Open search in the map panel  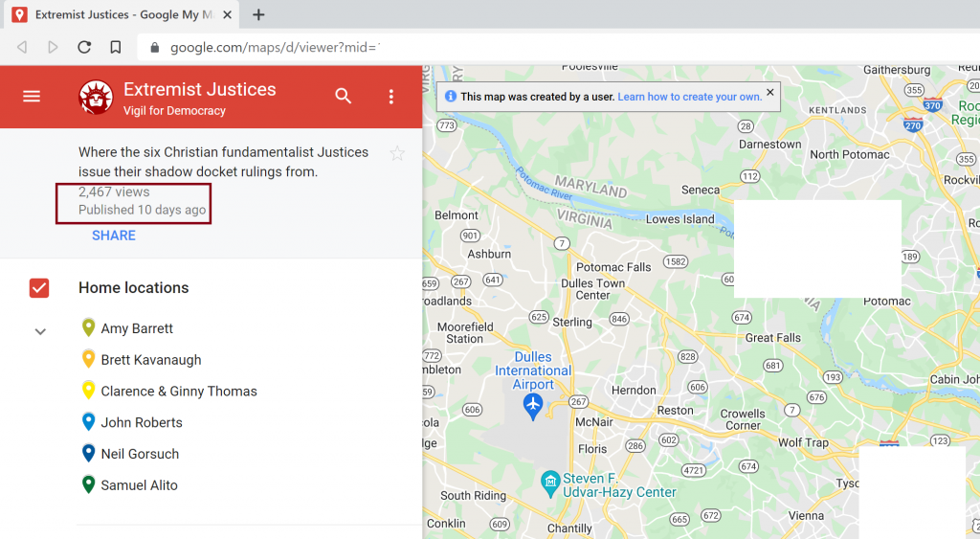tap(344, 97)
